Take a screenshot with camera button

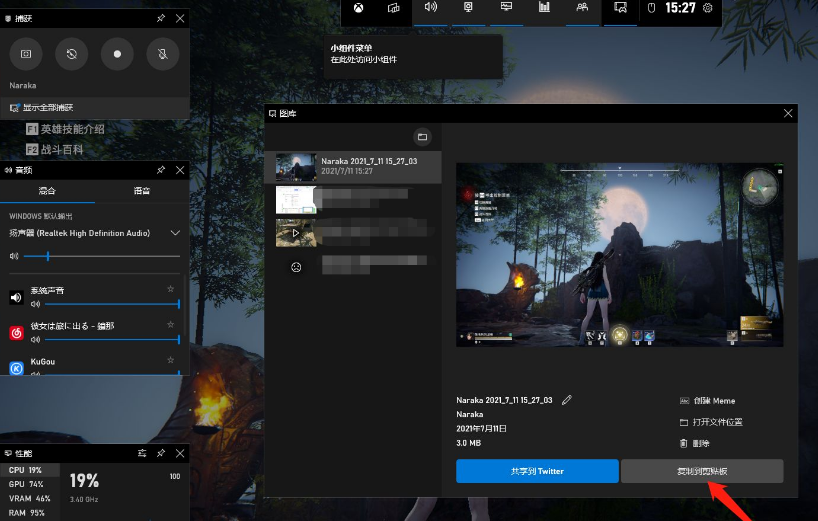[26, 54]
